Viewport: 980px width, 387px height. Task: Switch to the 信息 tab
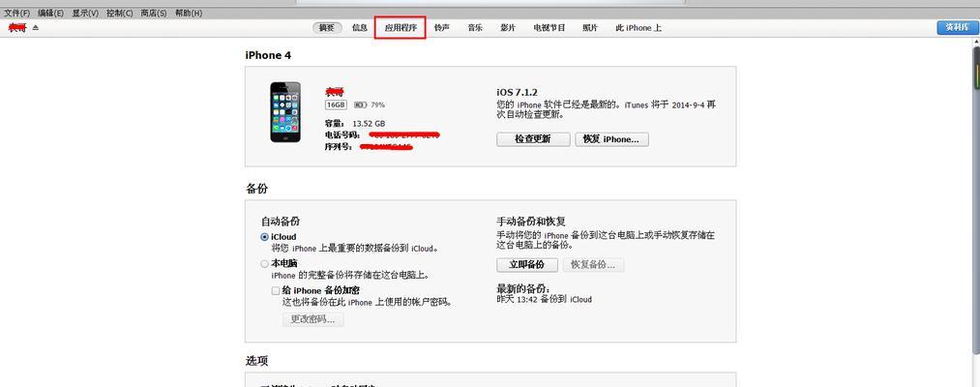click(x=360, y=27)
